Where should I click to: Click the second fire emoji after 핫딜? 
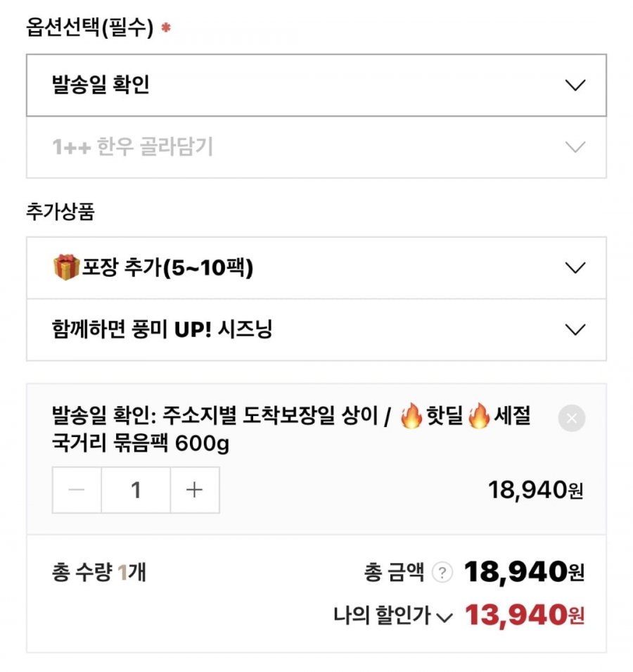coord(479,415)
